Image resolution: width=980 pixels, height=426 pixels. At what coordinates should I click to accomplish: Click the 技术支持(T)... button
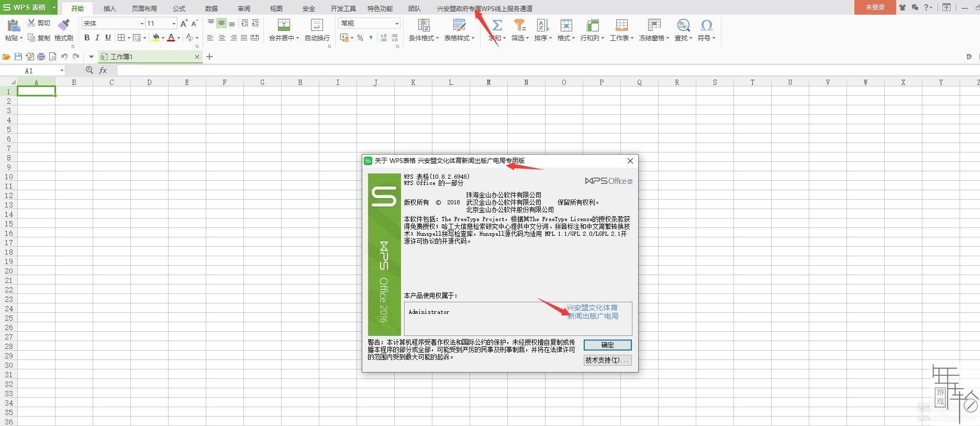click(607, 360)
